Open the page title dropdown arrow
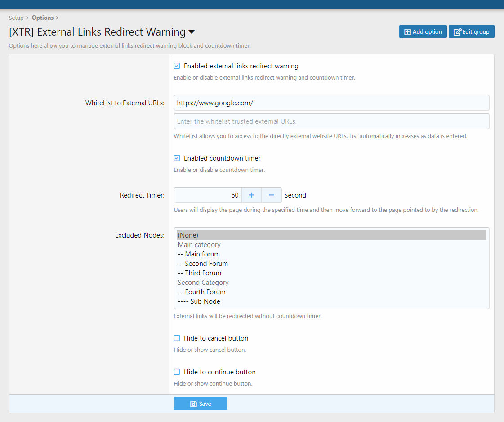The height and width of the screenshot is (422, 504). pos(192,32)
